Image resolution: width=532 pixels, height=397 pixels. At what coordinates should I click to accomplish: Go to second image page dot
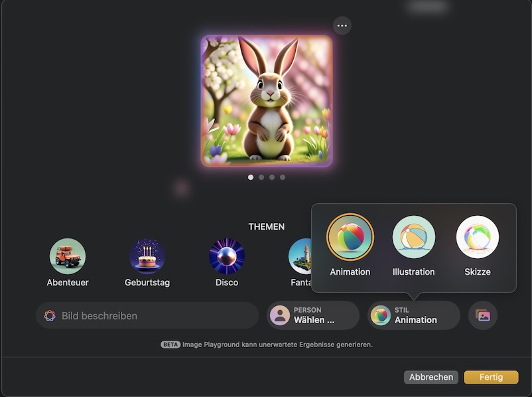(261, 177)
